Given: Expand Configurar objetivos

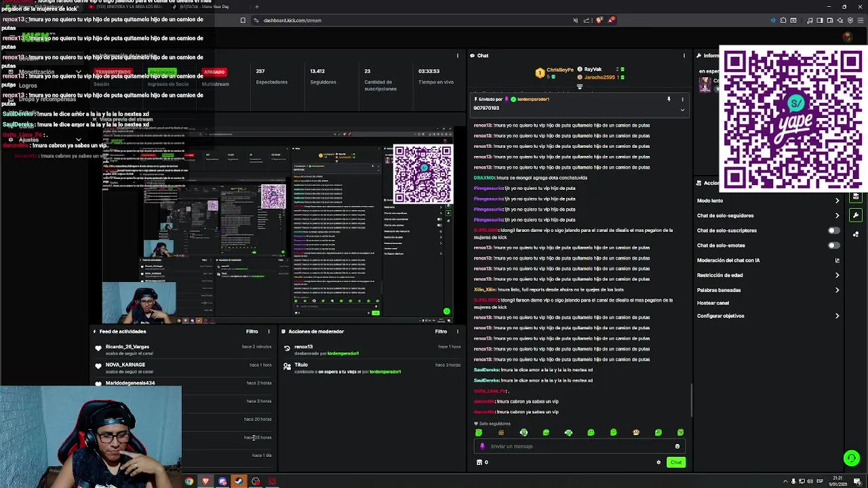Looking at the screenshot, I should 768,316.
